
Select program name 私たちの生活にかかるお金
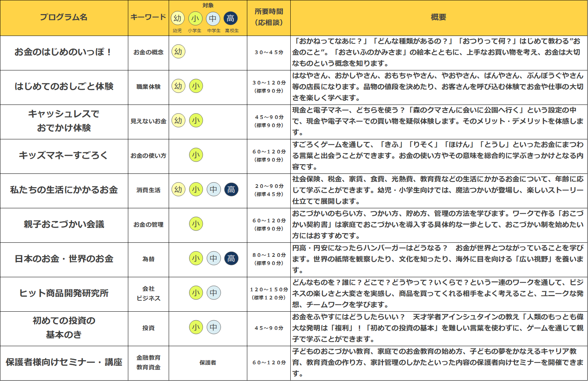click(64, 190)
